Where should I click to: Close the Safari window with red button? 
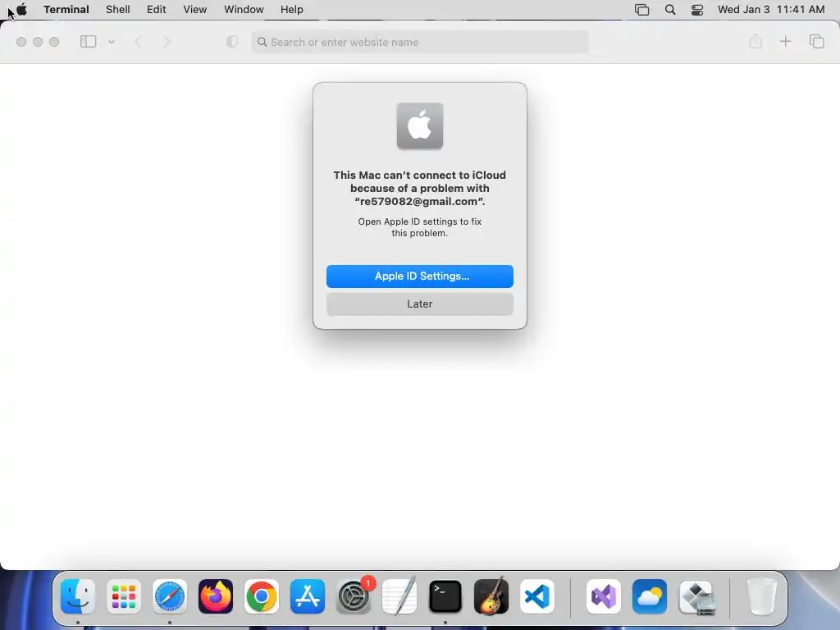(x=21, y=42)
